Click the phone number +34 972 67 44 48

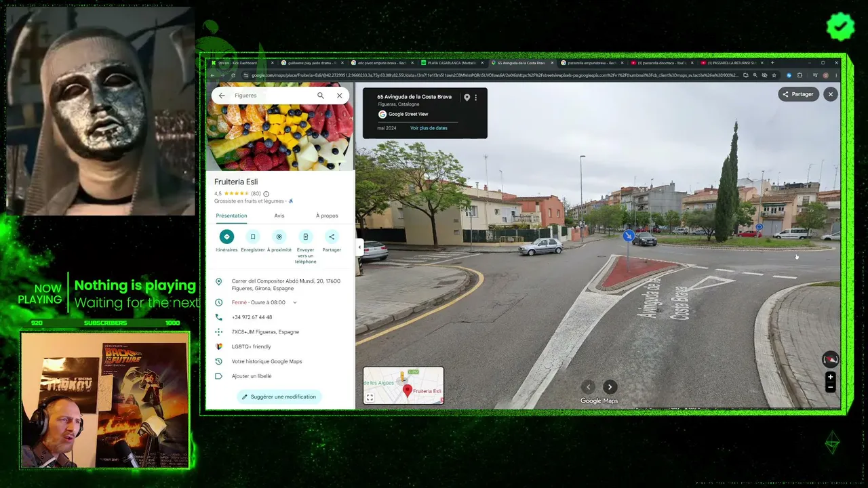click(x=252, y=317)
